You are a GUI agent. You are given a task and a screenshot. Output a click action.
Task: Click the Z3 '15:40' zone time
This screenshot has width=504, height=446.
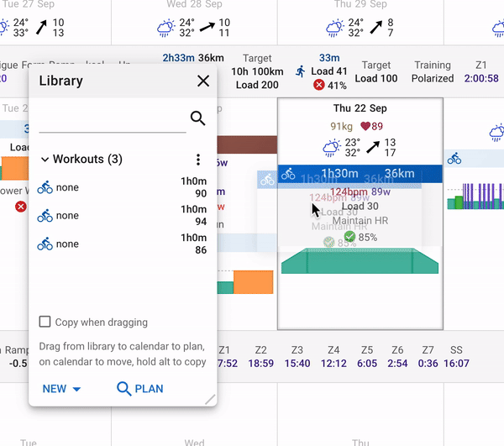[297, 364]
